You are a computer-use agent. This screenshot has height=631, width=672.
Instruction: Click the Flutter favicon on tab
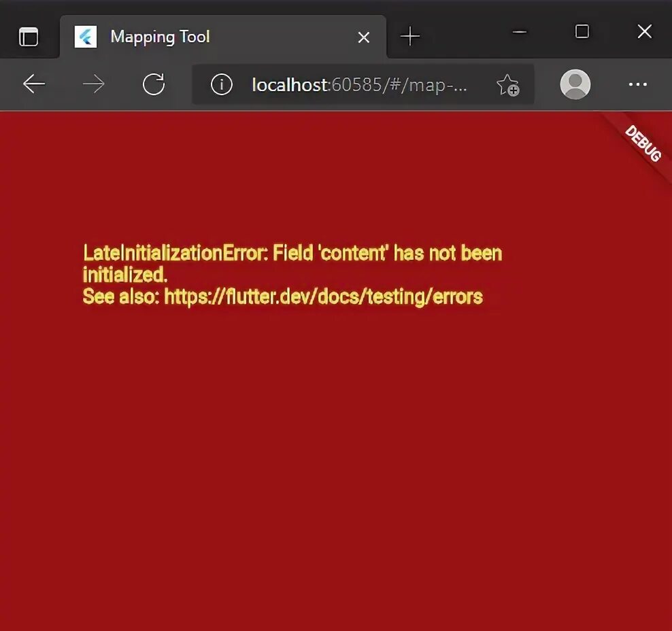(86, 37)
